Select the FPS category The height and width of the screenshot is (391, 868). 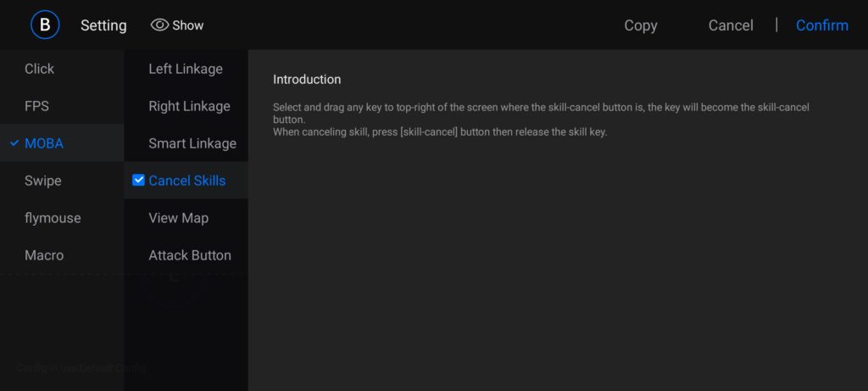[x=36, y=106]
